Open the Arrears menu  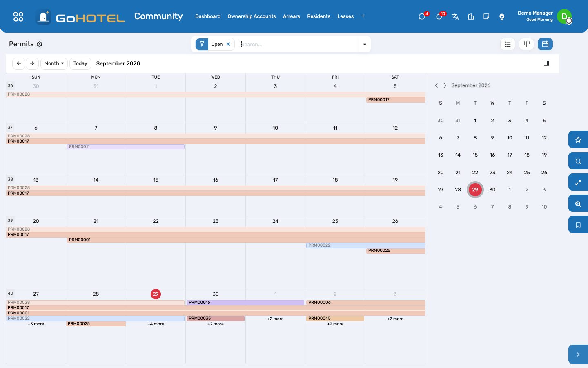point(292,16)
